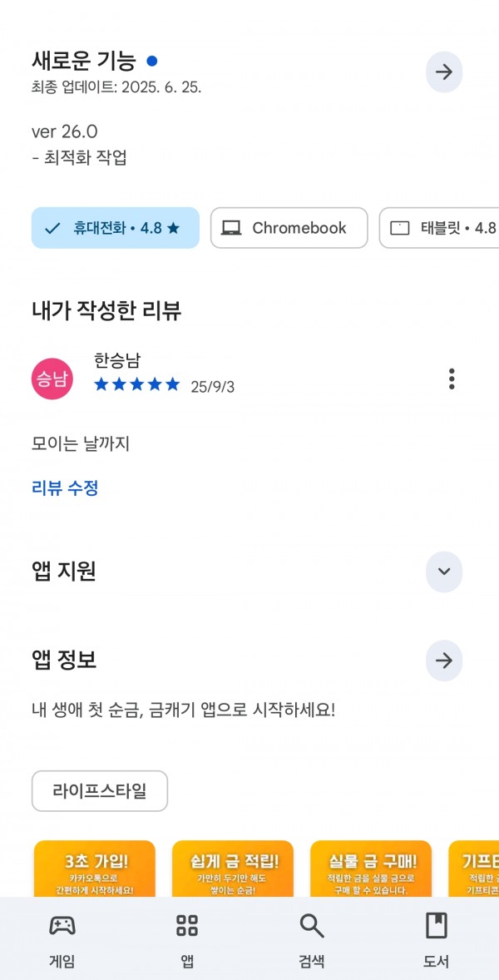Open review options three-dot menu
The image size is (499, 980).
pos(452,379)
